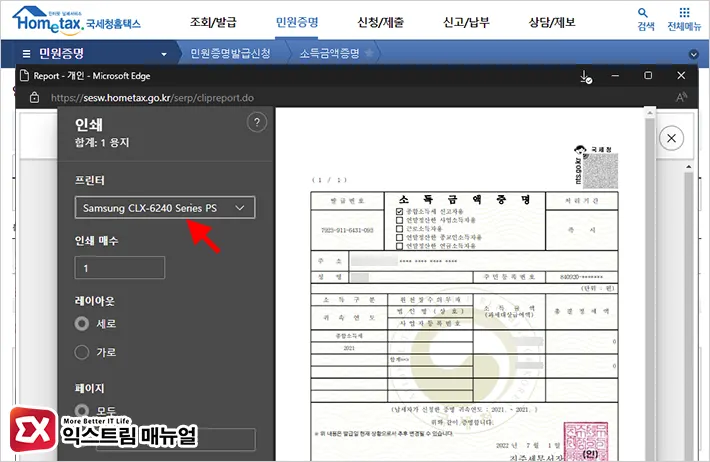Toggle 연말정산한 사업소득자용 checkbox
This screenshot has height=462, width=710.
pos(399,220)
